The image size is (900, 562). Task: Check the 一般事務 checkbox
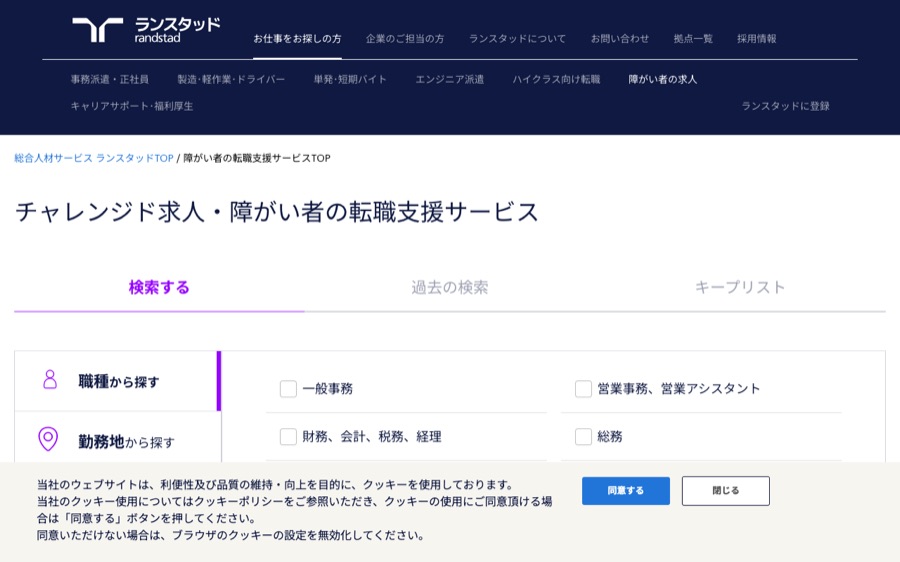pyautogui.click(x=288, y=389)
